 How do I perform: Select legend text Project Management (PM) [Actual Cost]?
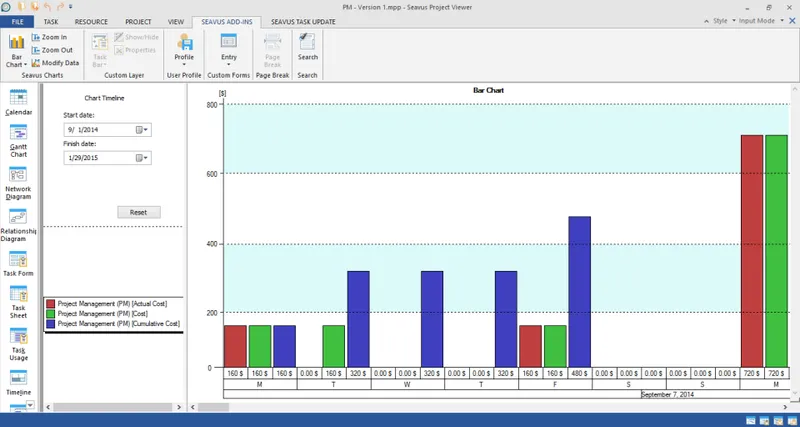(112, 304)
